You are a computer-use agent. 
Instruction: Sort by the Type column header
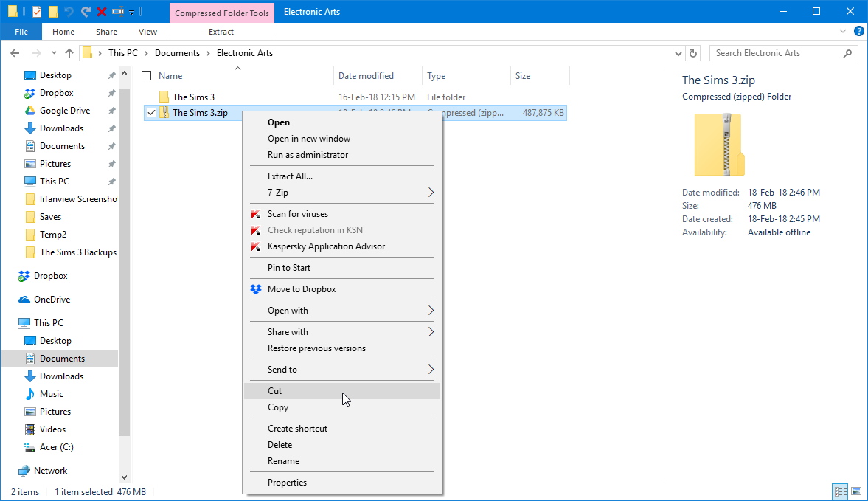pyautogui.click(x=437, y=76)
